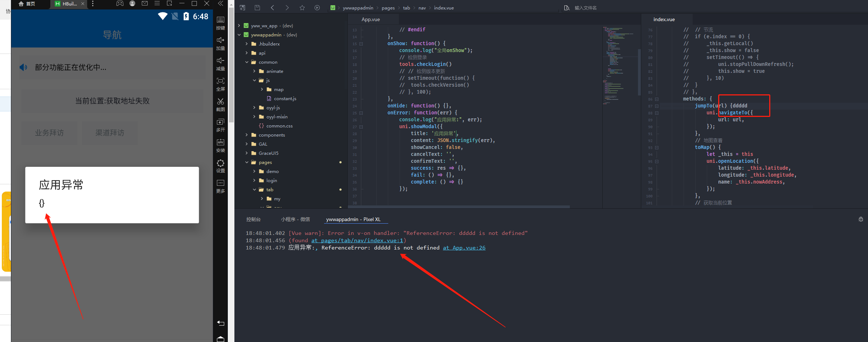The width and height of the screenshot is (868, 342).
Task: Open the emulator keyboard mapping (按键) tool
Action: click(x=221, y=23)
